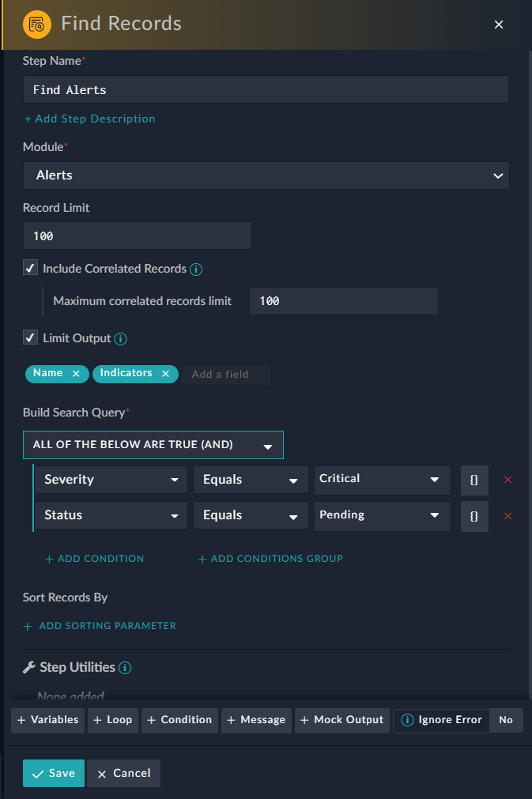Toggle Ignore Error No switch
Image resolution: width=532 pixels, height=799 pixels.
[x=506, y=720]
